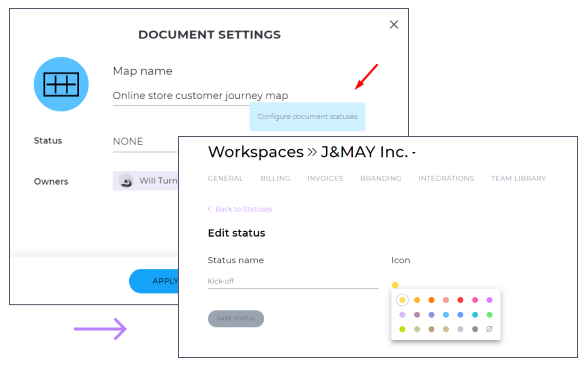The width and height of the screenshot is (586, 371).
Task: Close the Document Settings dialog
Action: (394, 25)
